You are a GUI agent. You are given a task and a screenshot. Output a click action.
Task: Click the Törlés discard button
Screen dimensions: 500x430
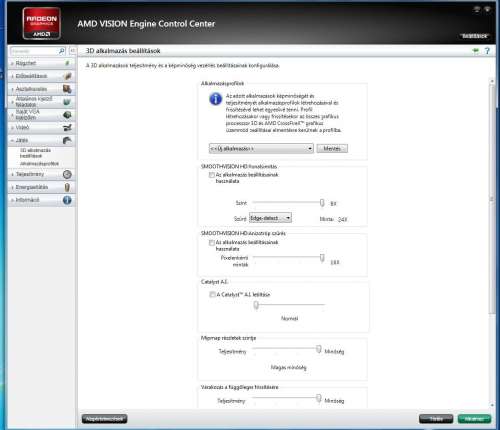(x=436, y=419)
